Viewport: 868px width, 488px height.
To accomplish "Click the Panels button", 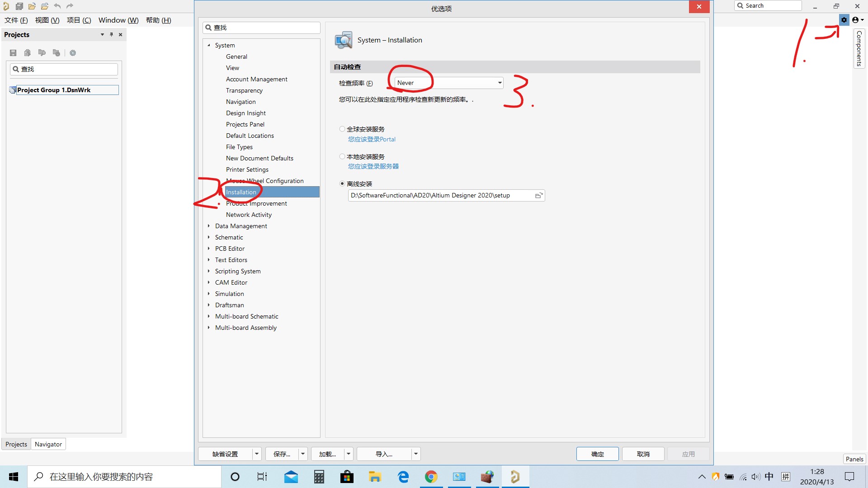I will click(854, 459).
